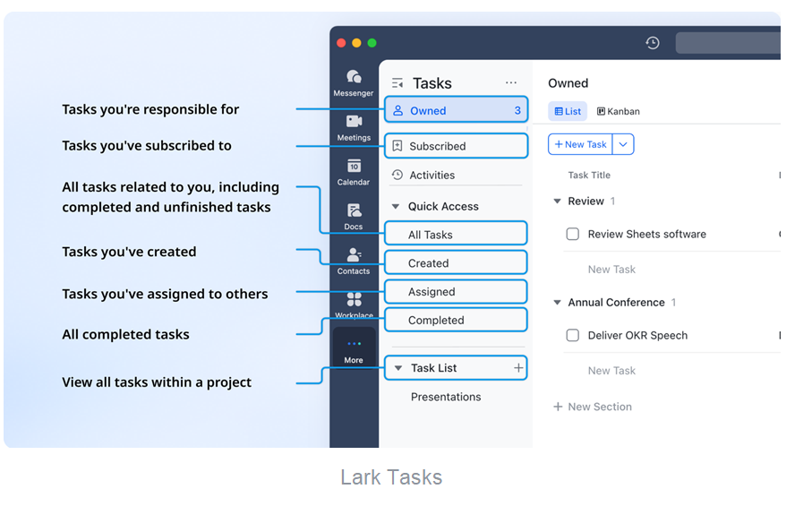Viewport: 812px width, 506px height.
Task: Open the Meetings sidebar icon
Action: coord(354,126)
